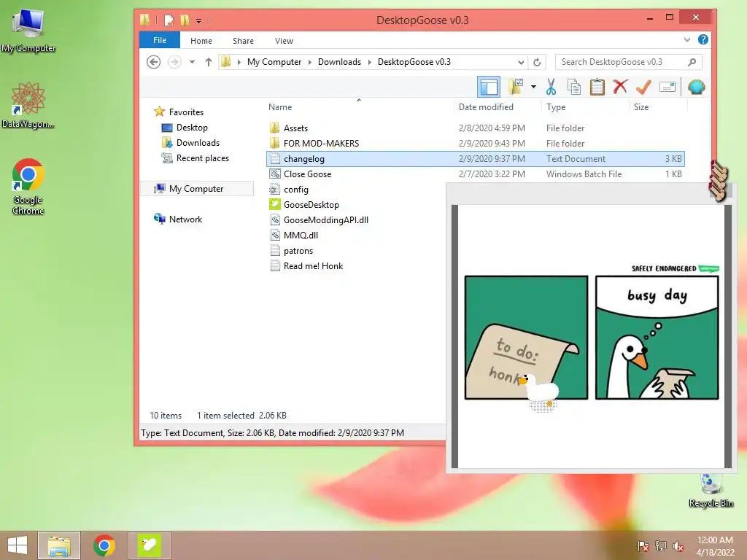Select the GooseDesktop application
This screenshot has height=560, width=747.
coord(311,205)
